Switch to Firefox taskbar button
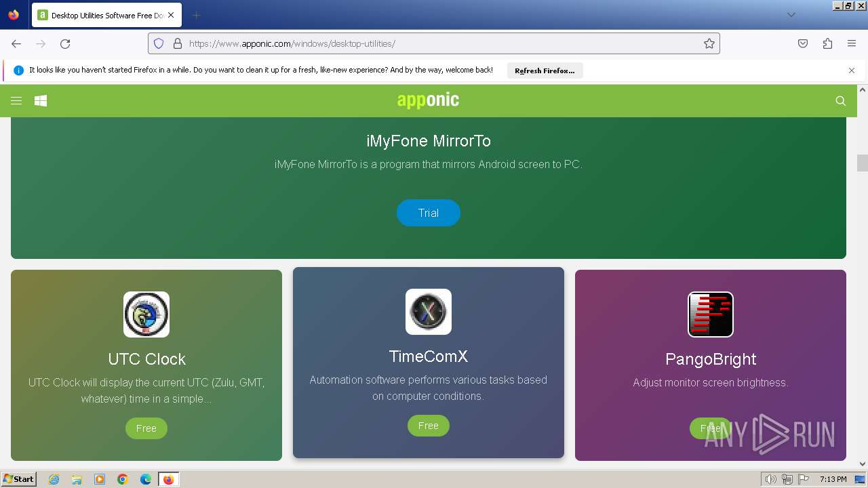Screen dimensions: 868x488 [168, 479]
